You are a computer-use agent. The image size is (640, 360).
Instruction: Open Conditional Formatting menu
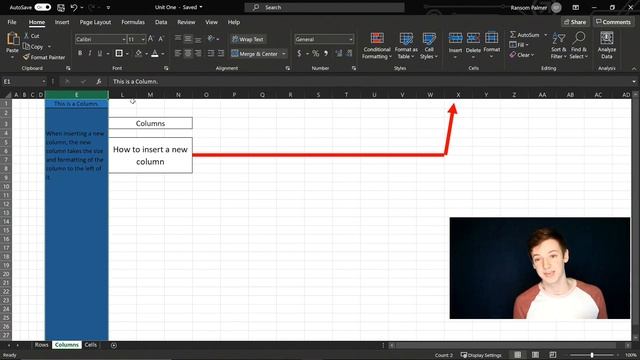377,46
